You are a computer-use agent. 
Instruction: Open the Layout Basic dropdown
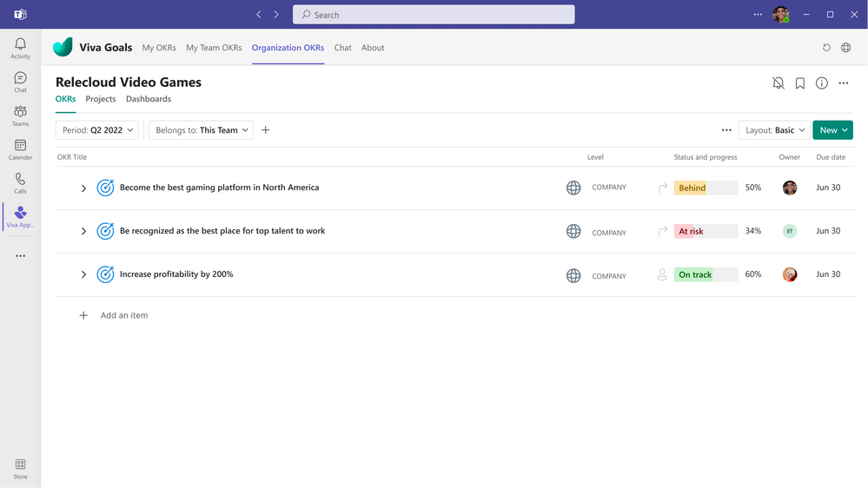774,130
